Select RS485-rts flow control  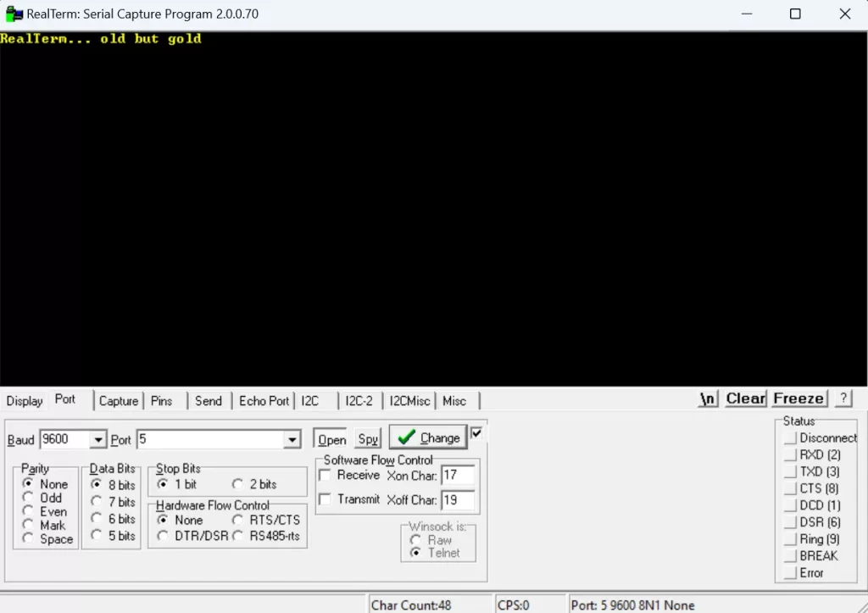[x=266, y=536]
